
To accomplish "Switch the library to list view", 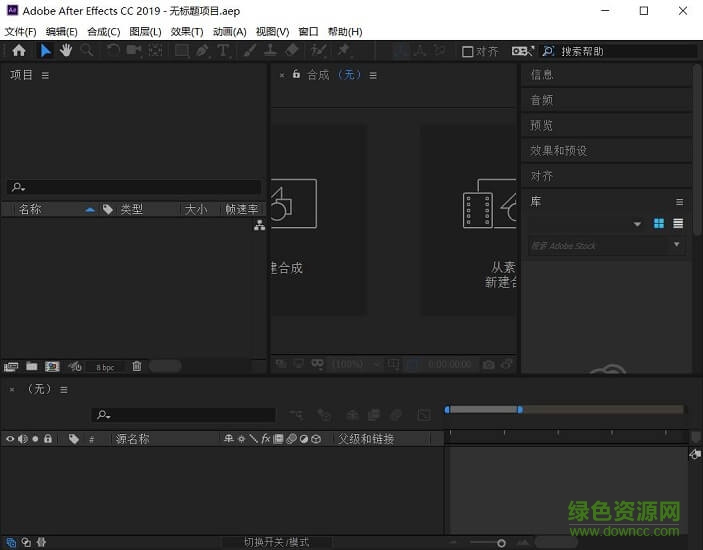I will 678,224.
